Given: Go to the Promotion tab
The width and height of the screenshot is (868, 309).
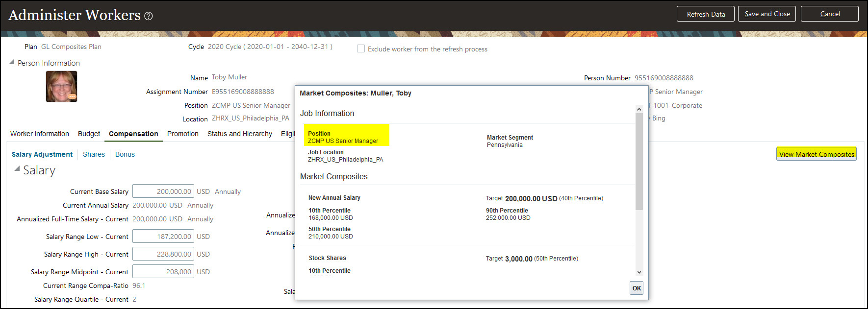Looking at the screenshot, I should pyautogui.click(x=183, y=134).
